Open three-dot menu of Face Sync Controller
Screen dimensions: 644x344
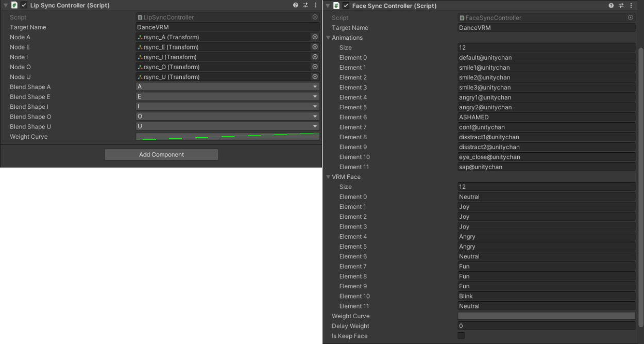tap(631, 6)
